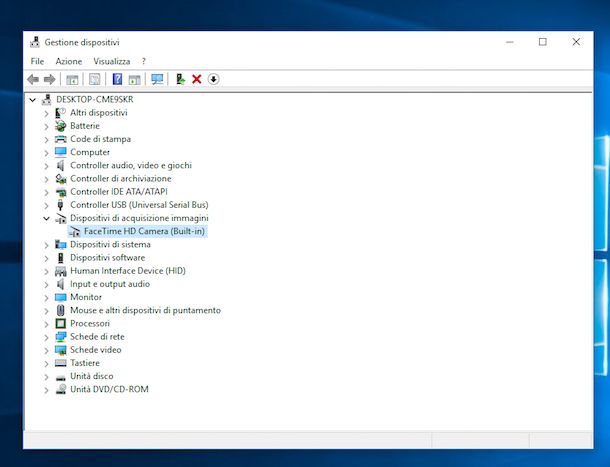Expand the Batterie category
Screen dimensions: 610x467
[47, 126]
